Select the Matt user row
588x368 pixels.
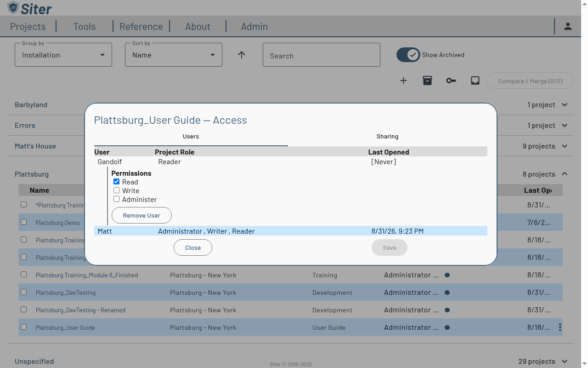point(291,231)
